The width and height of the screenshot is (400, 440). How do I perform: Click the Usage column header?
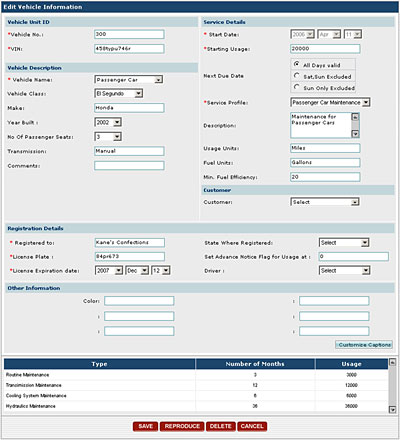(x=351, y=364)
